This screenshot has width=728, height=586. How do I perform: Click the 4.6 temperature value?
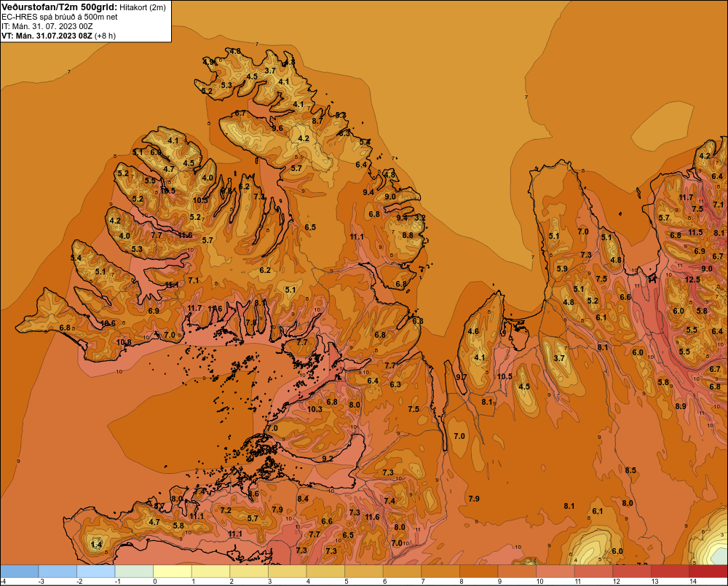pos(473,331)
